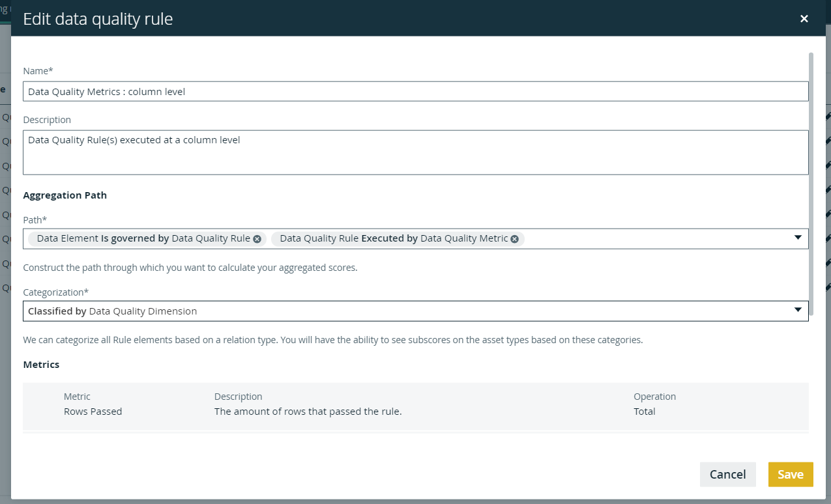Edit the Name input field
831x504 pixels.
[416, 91]
